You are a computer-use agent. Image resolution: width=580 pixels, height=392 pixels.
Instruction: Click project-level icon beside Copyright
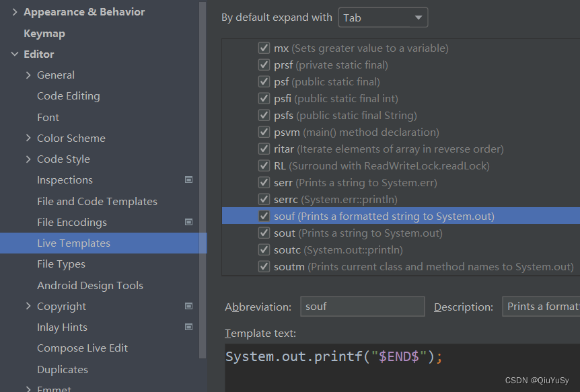(188, 306)
